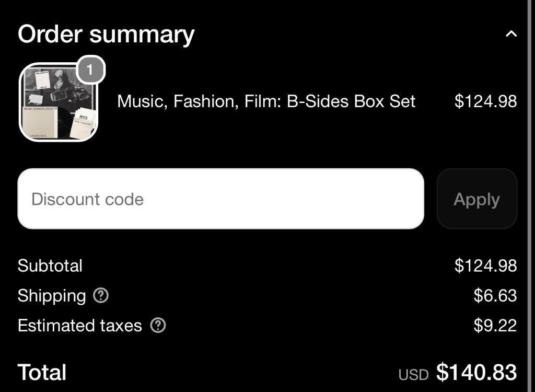
Task: Click the Estimated taxes label
Action: pos(80,326)
